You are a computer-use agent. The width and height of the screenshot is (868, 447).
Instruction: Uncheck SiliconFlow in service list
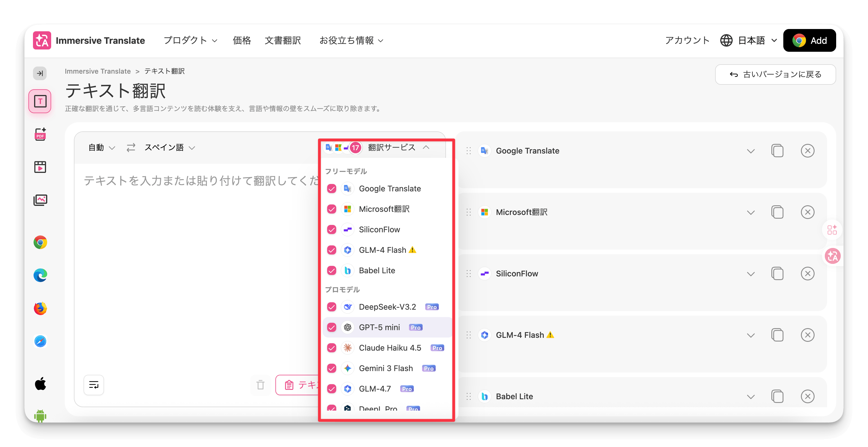332,229
